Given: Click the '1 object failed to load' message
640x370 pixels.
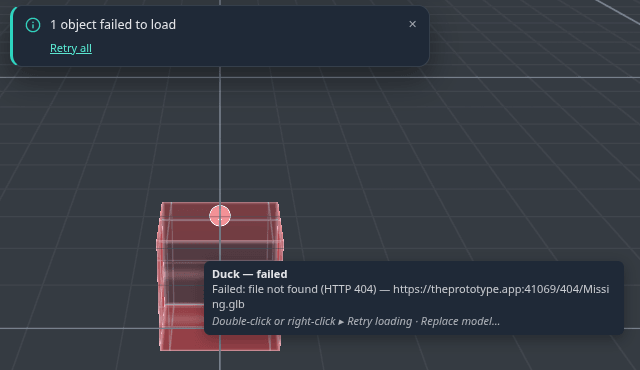Looking at the screenshot, I should pos(113,24).
